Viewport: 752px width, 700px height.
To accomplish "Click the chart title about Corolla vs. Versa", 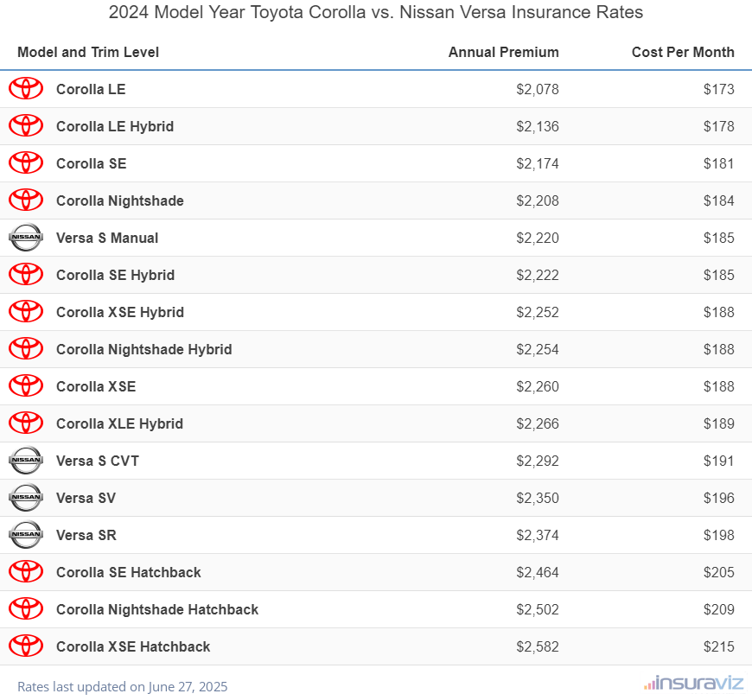I will (376, 12).
